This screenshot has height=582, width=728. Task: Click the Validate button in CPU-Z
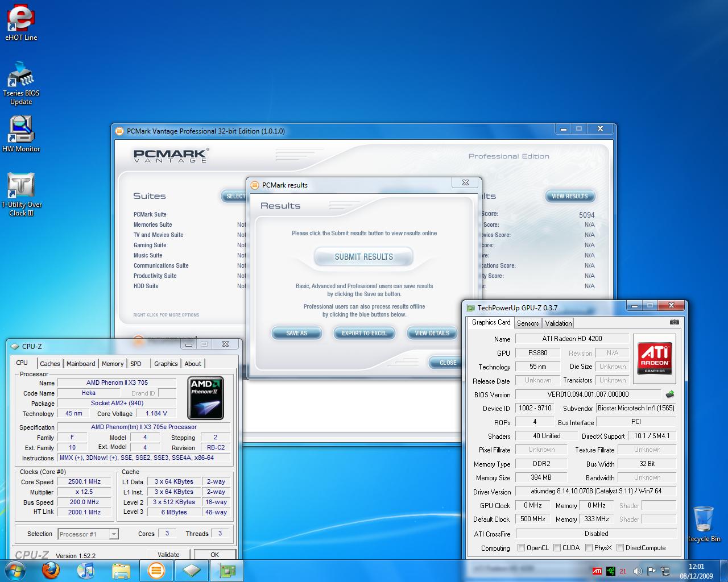point(168,555)
